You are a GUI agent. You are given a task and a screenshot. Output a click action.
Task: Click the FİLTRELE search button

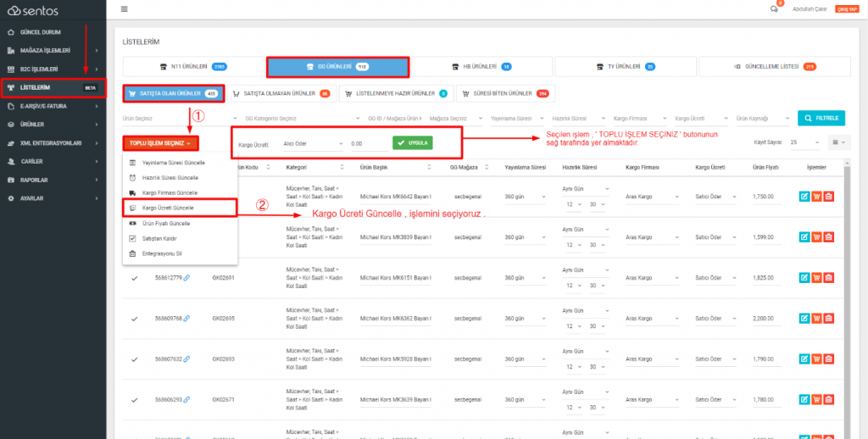(x=821, y=118)
